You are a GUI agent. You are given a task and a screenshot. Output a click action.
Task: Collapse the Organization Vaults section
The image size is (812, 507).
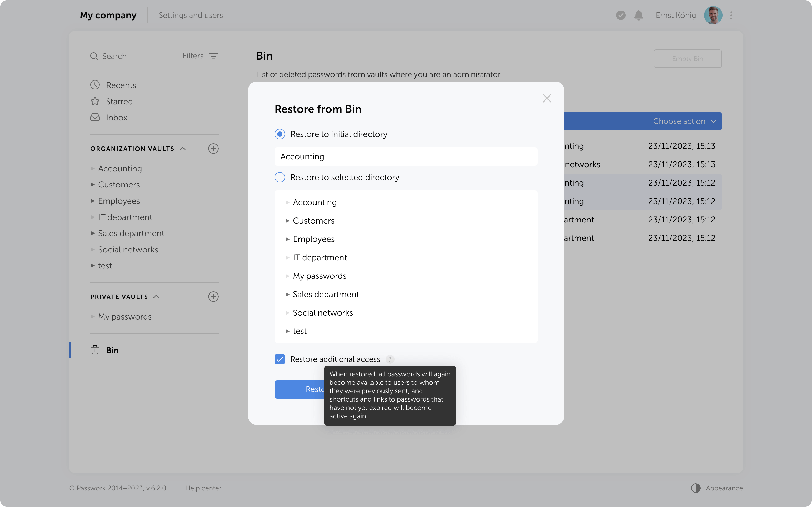pyautogui.click(x=182, y=149)
